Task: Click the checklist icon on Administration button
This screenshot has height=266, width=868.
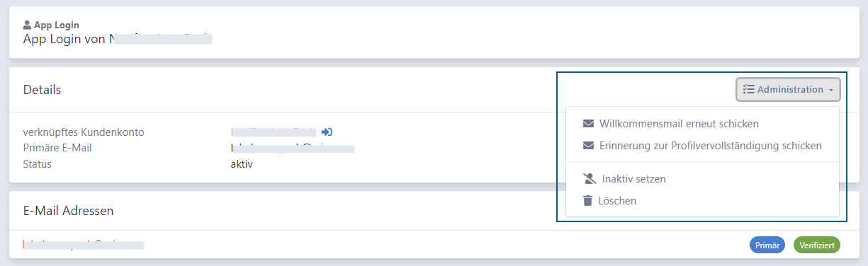Action: pos(748,90)
